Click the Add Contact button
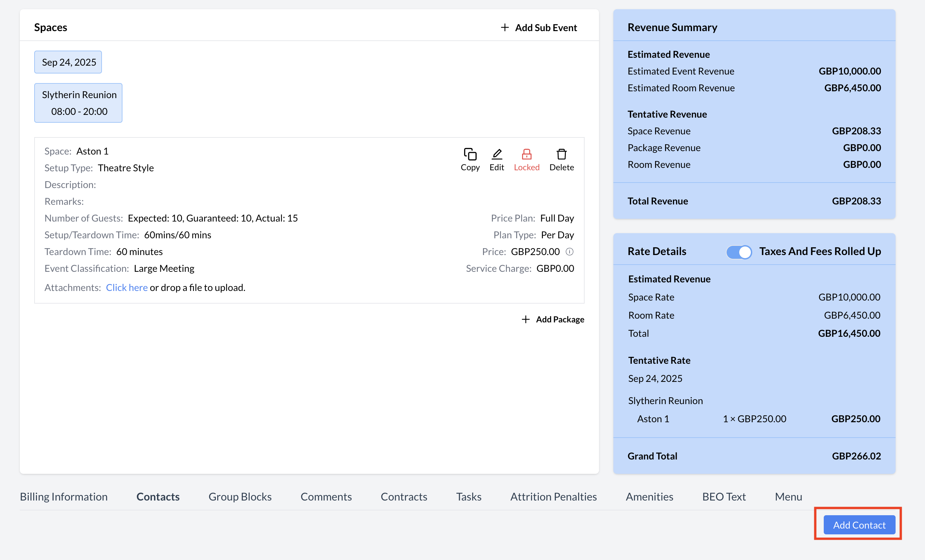The image size is (925, 560). [x=859, y=525]
